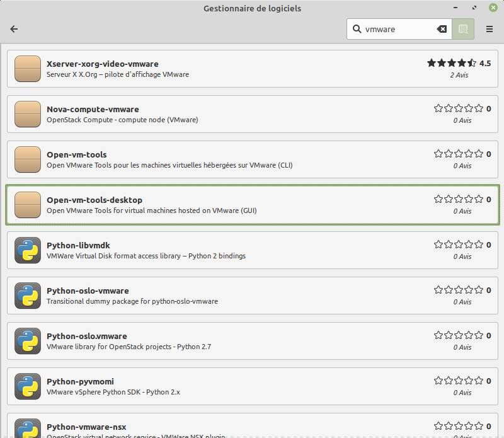Click the empty stars of Python-oslo.vmware
This screenshot has width=504, height=438.
[459, 335]
